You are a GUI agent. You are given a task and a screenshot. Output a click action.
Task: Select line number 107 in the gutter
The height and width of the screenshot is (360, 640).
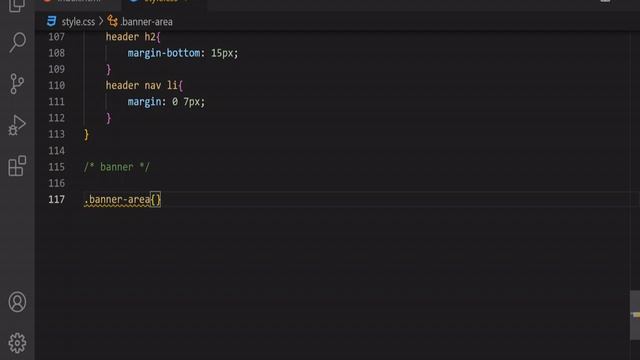click(x=56, y=37)
